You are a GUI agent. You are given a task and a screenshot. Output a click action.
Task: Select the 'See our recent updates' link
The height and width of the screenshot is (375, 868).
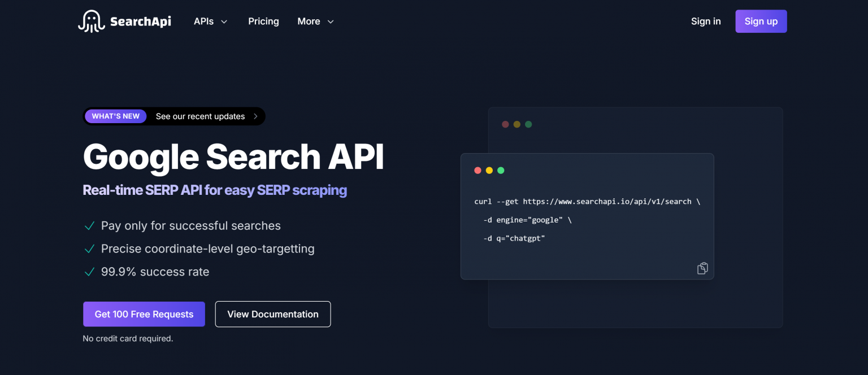coord(200,116)
